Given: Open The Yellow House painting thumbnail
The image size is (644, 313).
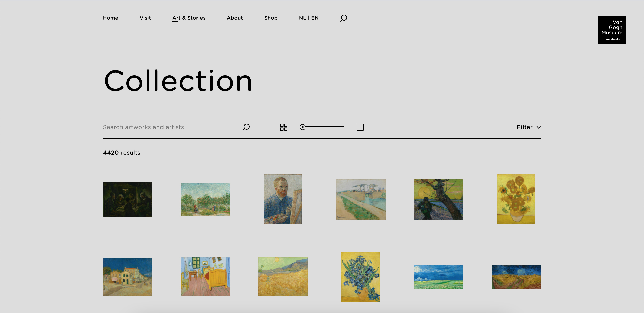Looking at the screenshot, I should tap(128, 277).
